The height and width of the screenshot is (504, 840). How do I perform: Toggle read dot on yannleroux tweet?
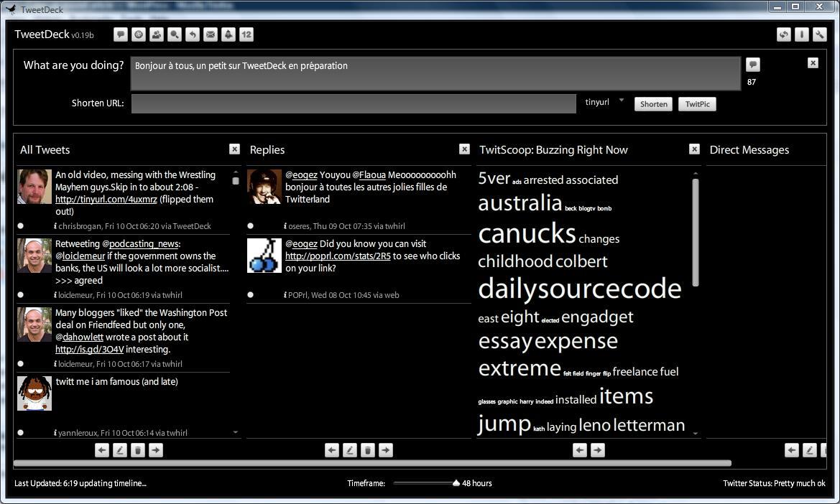point(20,433)
